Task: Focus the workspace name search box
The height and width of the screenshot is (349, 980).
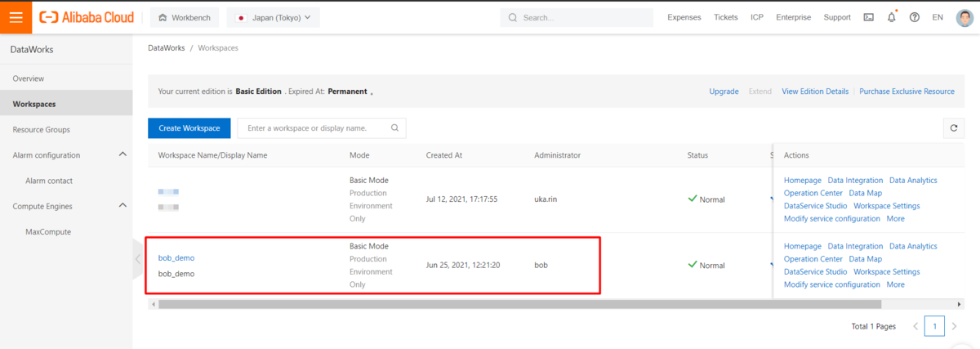Action: click(x=322, y=128)
